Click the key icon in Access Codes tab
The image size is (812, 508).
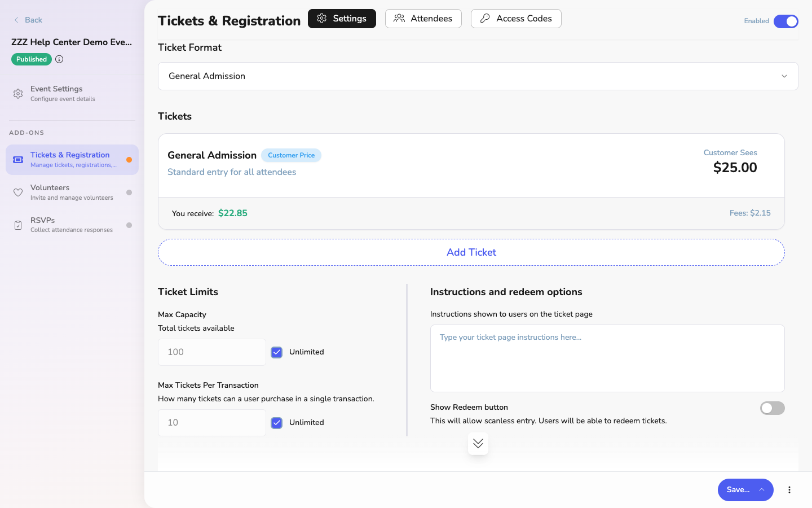(x=485, y=19)
